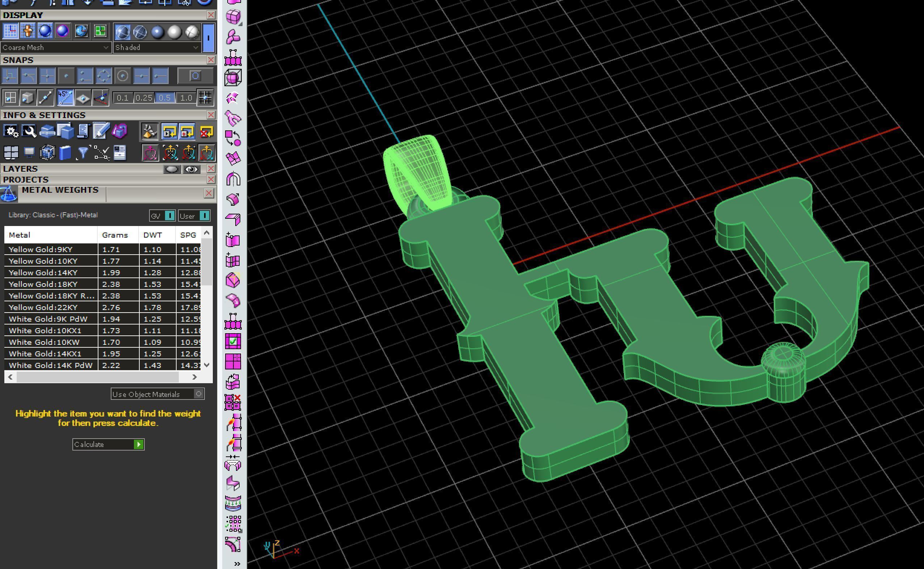Toggle the 45 degree angle snap
Image resolution: width=924 pixels, height=569 pixels.
(x=65, y=98)
